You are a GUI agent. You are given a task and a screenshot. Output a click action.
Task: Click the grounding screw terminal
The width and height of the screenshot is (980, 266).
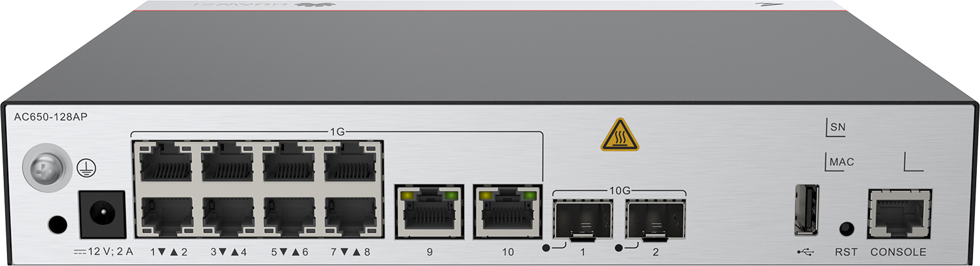(42, 168)
